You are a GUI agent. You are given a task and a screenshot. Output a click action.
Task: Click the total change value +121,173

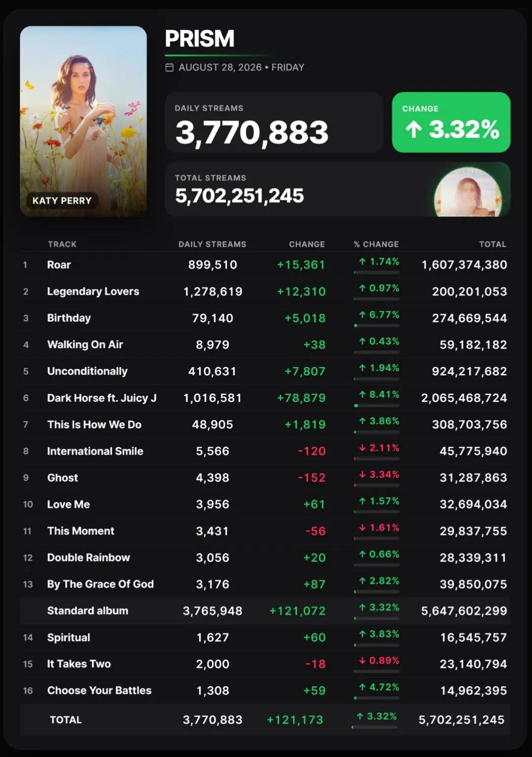(295, 720)
